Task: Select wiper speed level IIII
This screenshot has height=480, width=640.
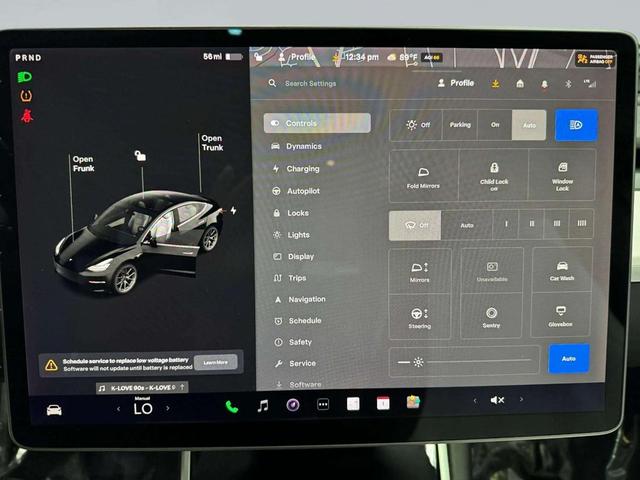Action: (581, 224)
